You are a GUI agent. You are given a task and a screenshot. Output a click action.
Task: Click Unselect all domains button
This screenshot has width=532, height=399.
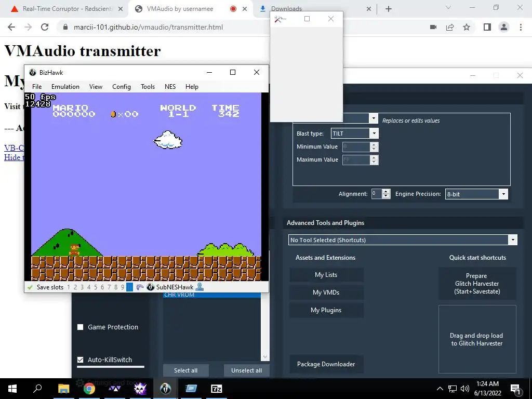(246, 370)
